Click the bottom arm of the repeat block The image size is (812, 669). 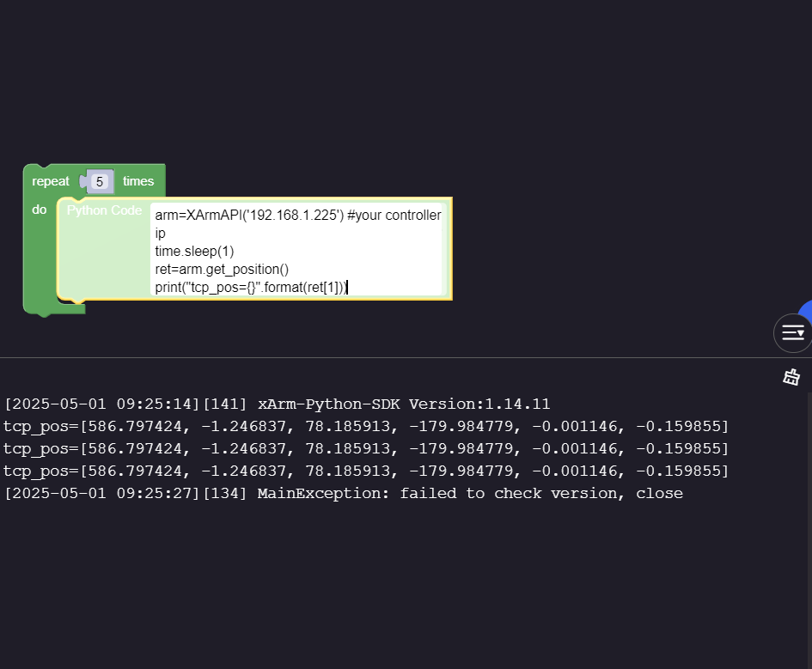[54, 309]
